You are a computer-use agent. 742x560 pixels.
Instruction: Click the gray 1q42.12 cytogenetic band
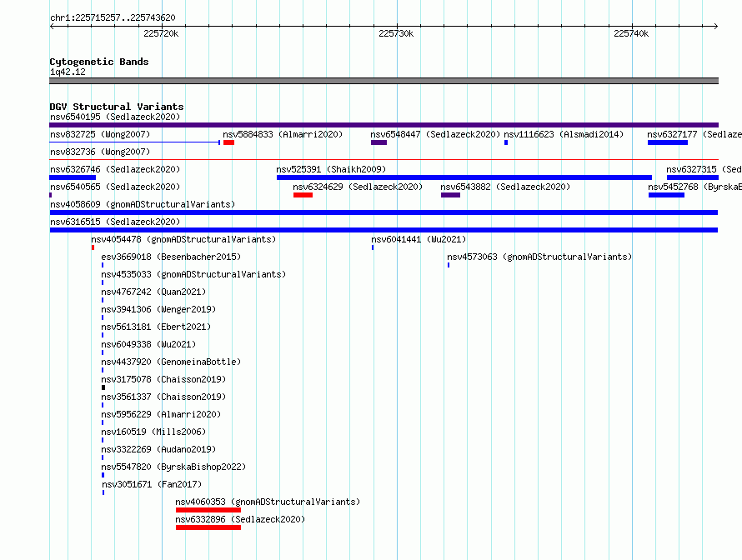[x=384, y=81]
